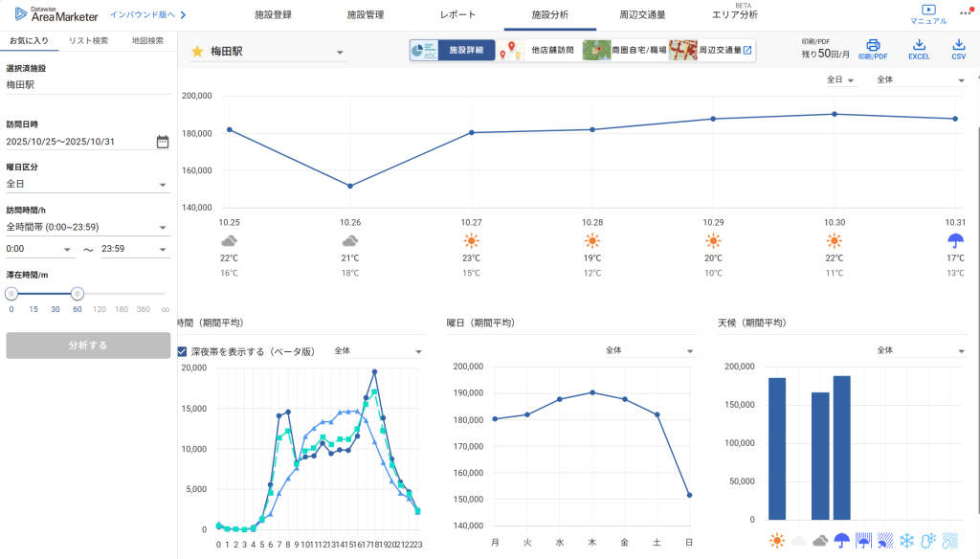The height and width of the screenshot is (559, 980).
Task: Open the three-dot more options menu
Action: point(966,12)
